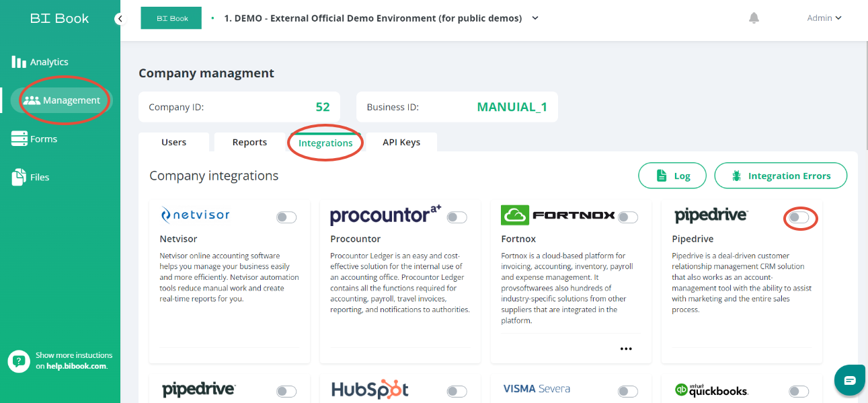868x403 pixels.
Task: Click the Forms stack icon
Action: click(x=19, y=139)
